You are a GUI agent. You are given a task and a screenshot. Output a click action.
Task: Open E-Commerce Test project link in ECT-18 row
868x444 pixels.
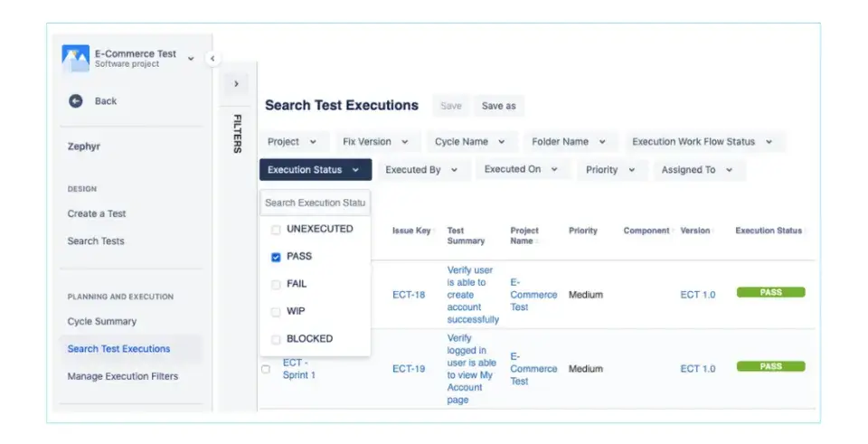pyautogui.click(x=533, y=295)
